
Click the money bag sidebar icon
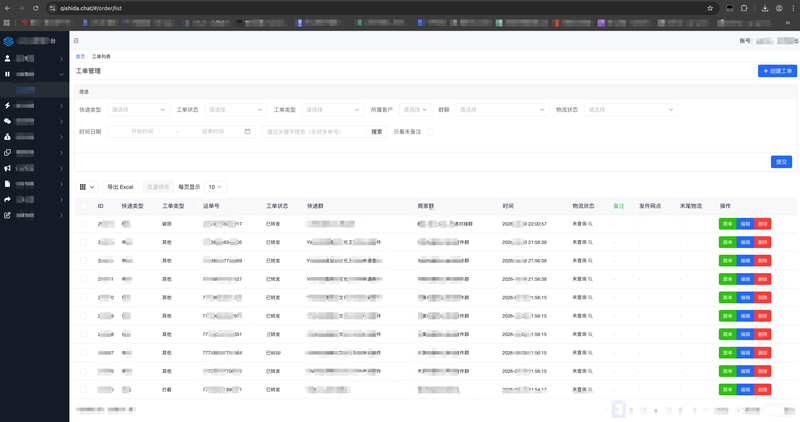coord(7,137)
